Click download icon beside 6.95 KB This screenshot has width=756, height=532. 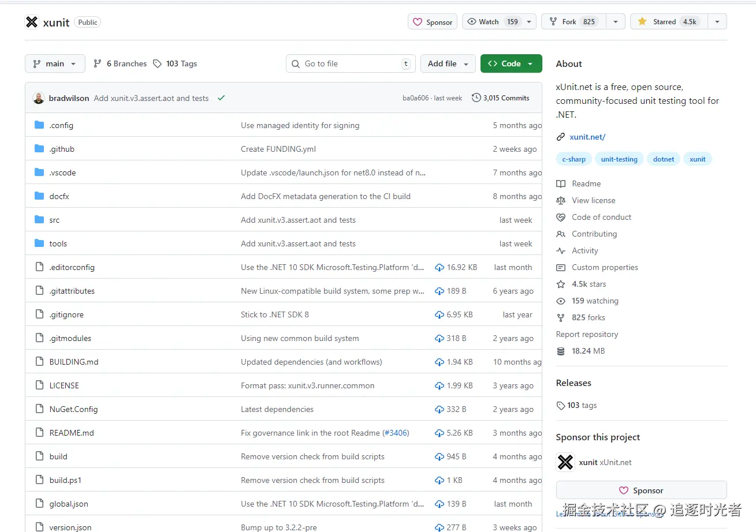pyautogui.click(x=440, y=315)
